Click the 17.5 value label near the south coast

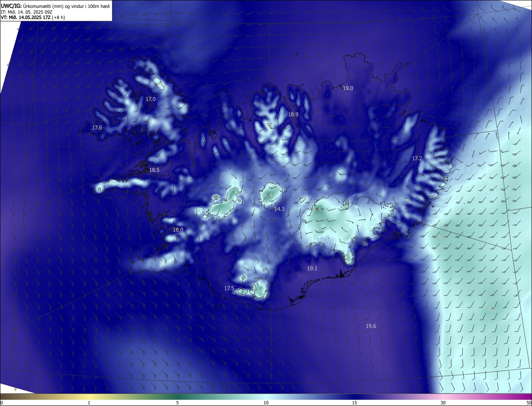pos(229,288)
